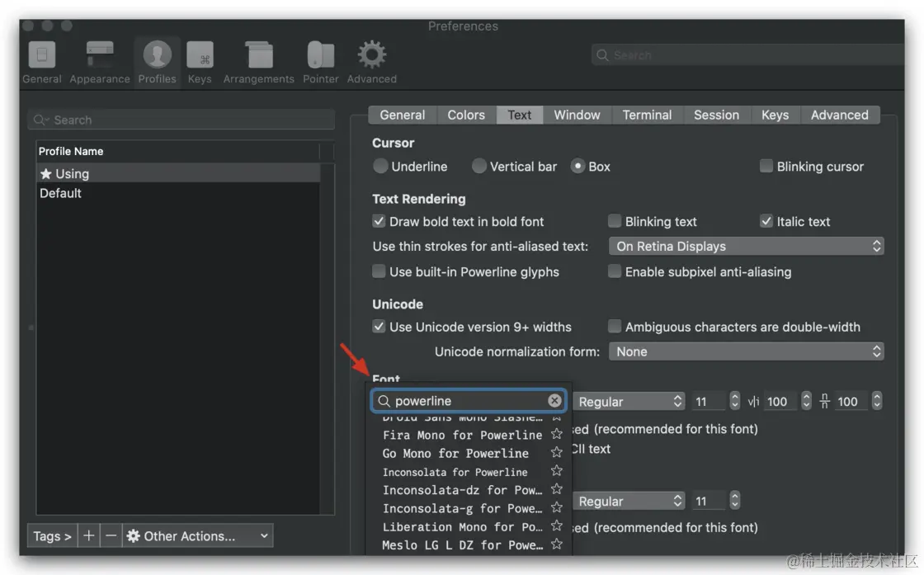Viewport: 924px width, 575px height.
Task: Enable Blinking cursor checkbox
Action: 766,166
